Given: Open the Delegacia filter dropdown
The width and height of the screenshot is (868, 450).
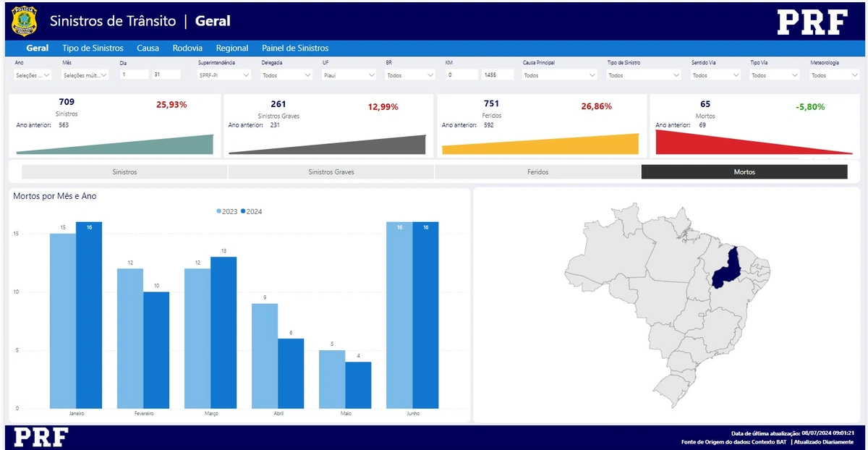Looking at the screenshot, I should tap(288, 75).
